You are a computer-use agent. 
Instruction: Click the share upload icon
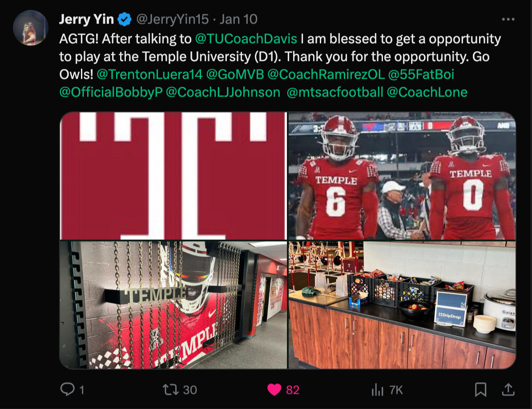pyautogui.click(x=508, y=390)
